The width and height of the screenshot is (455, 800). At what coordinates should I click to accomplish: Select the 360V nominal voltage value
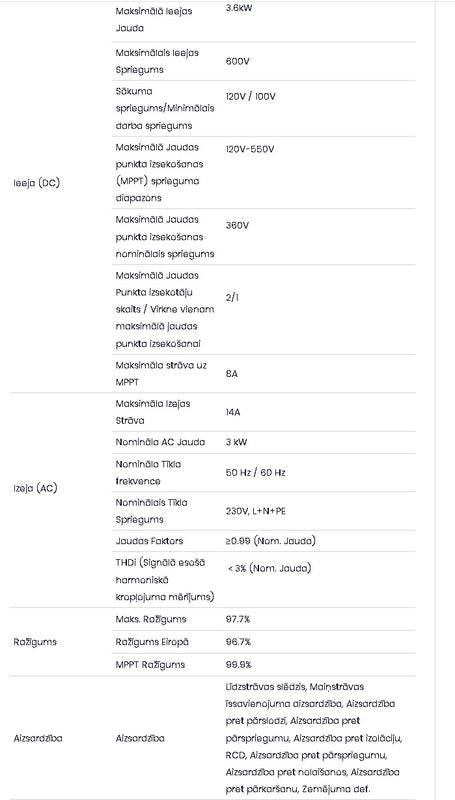[x=237, y=226]
